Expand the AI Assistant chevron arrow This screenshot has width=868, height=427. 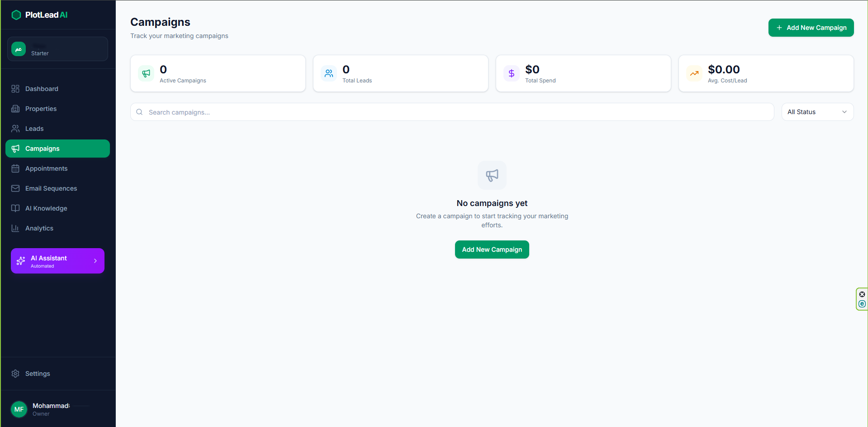pyautogui.click(x=95, y=261)
